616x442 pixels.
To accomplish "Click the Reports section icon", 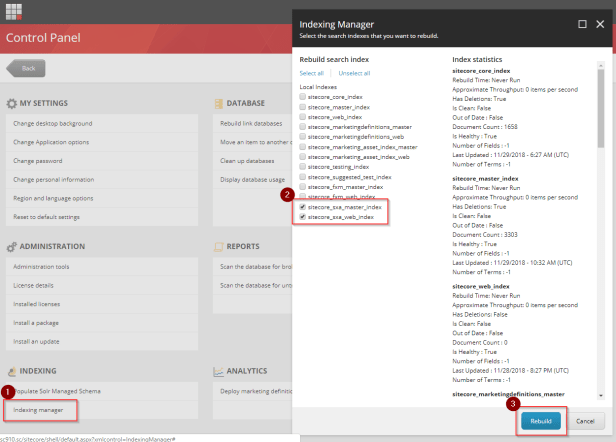I will 218,247.
